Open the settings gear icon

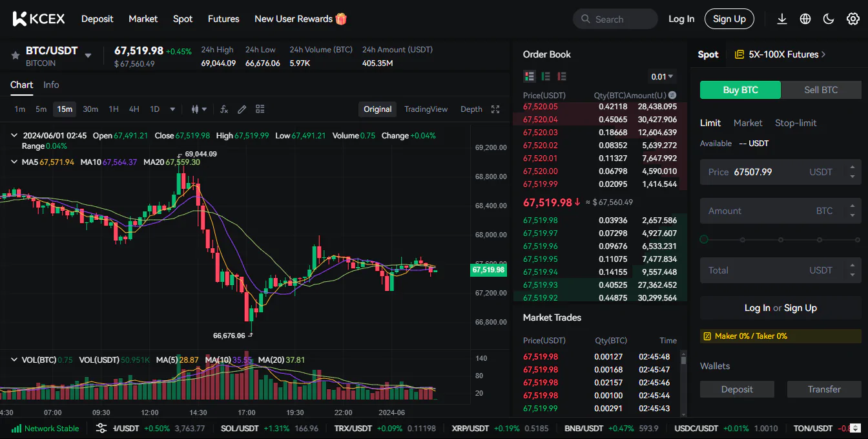[x=852, y=19]
